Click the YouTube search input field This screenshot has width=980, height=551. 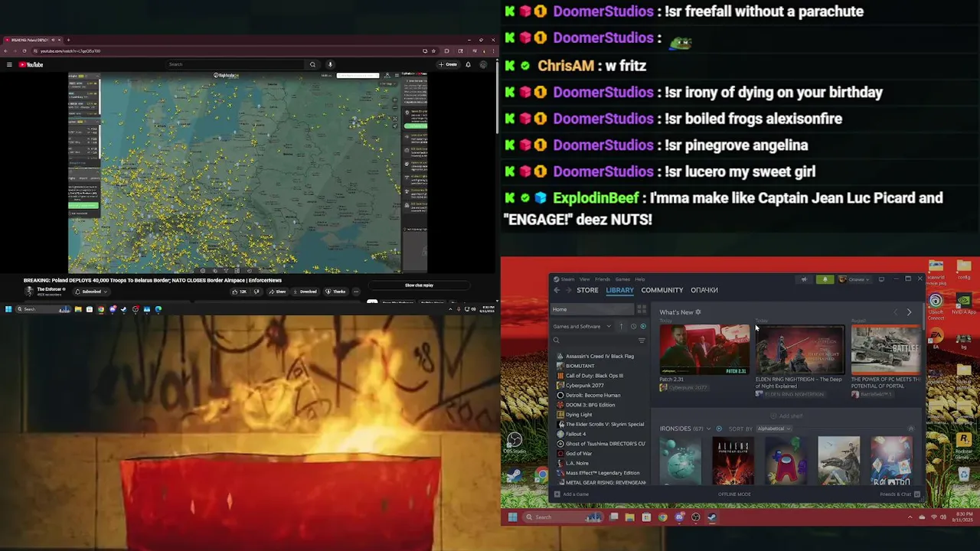(236, 64)
